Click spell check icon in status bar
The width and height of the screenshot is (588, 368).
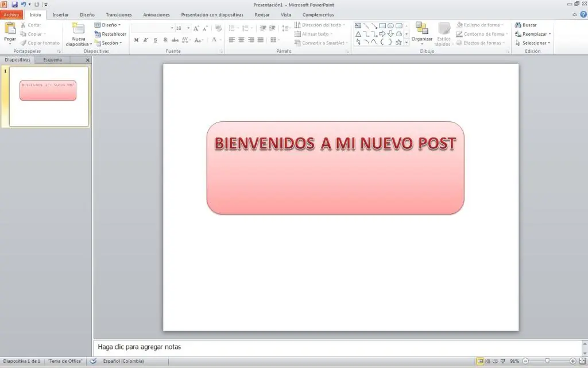point(94,361)
